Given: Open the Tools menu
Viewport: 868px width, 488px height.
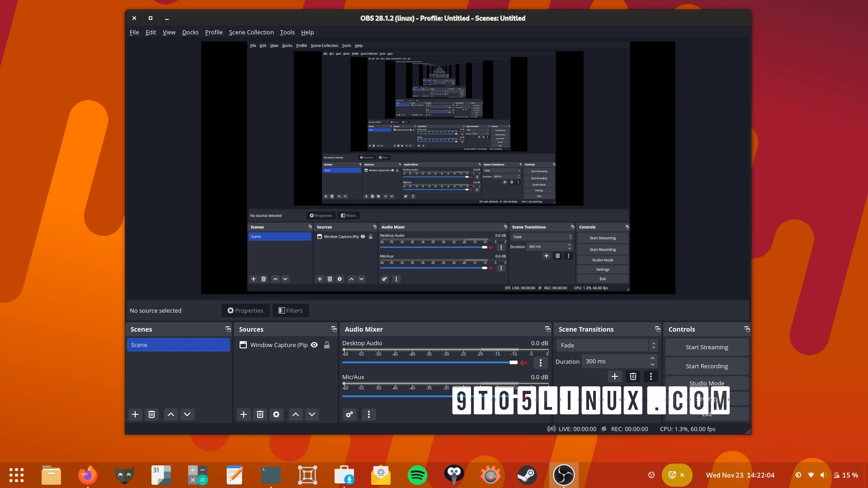Looking at the screenshot, I should [x=287, y=32].
